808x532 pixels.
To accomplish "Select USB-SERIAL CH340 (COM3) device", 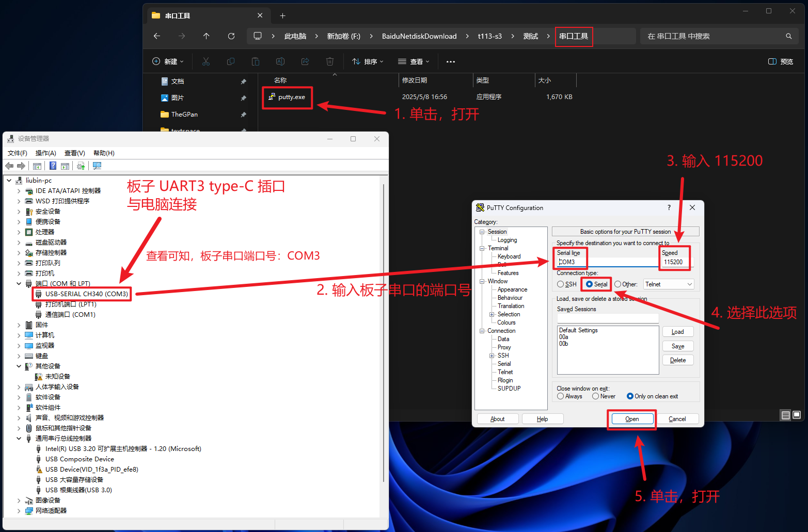I will click(82, 294).
